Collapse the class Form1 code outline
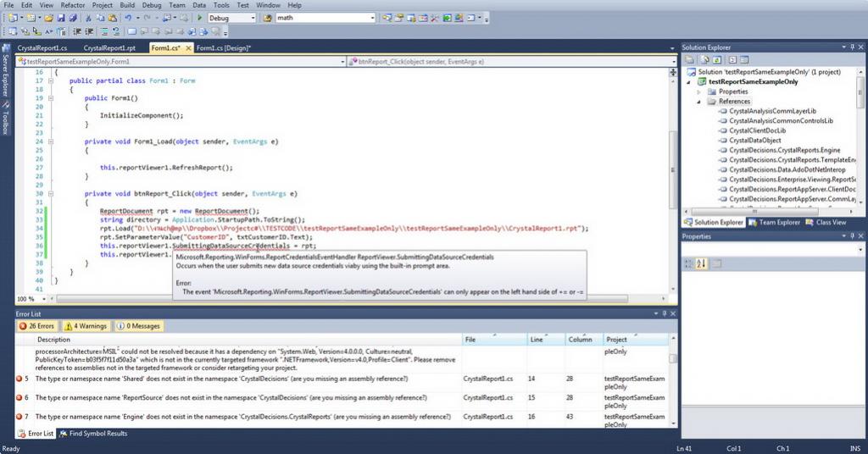Viewport: 868px width, 454px height. pyautogui.click(x=50, y=80)
